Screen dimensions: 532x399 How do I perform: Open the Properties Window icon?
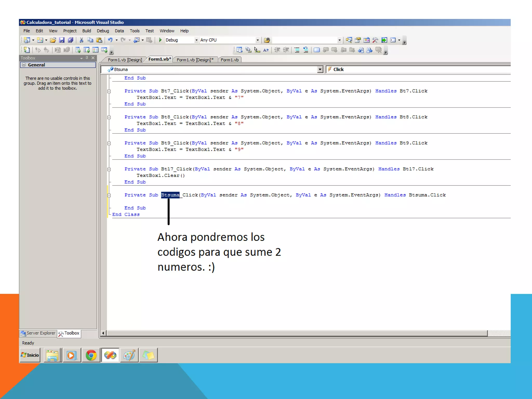(x=358, y=40)
